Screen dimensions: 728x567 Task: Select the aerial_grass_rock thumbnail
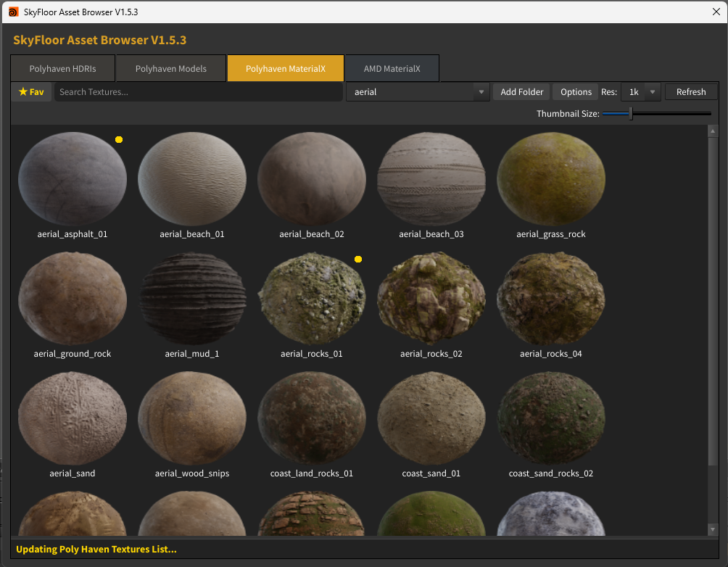[551, 179]
